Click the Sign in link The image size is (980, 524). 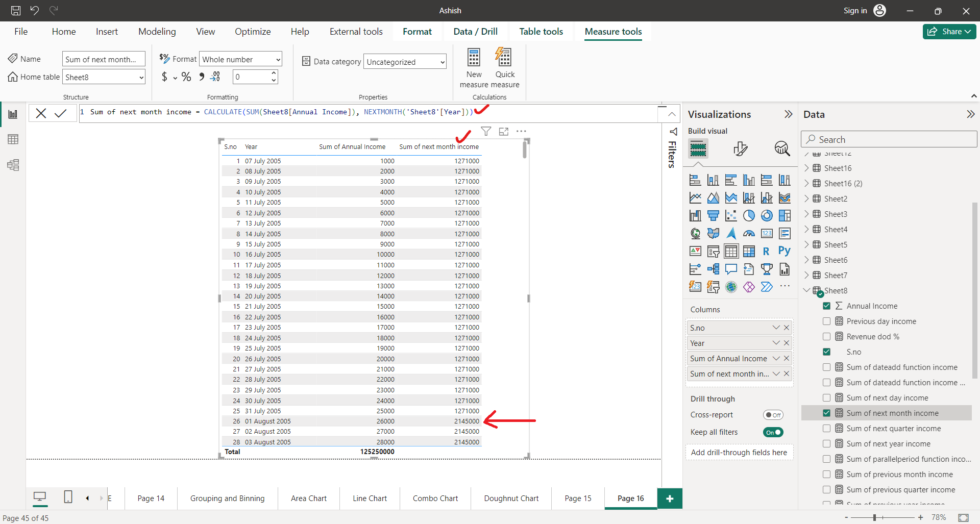point(854,10)
